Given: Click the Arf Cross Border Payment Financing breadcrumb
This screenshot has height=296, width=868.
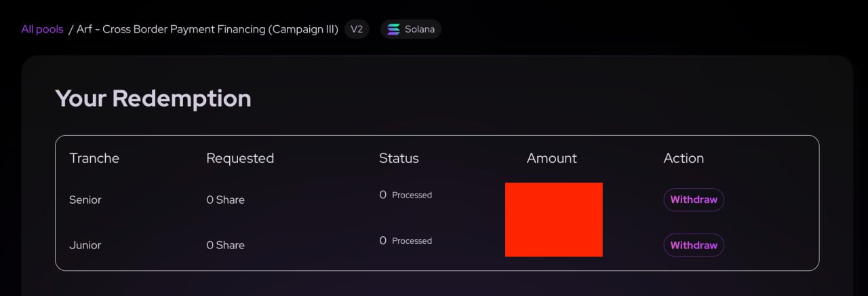Looking at the screenshot, I should (x=208, y=29).
